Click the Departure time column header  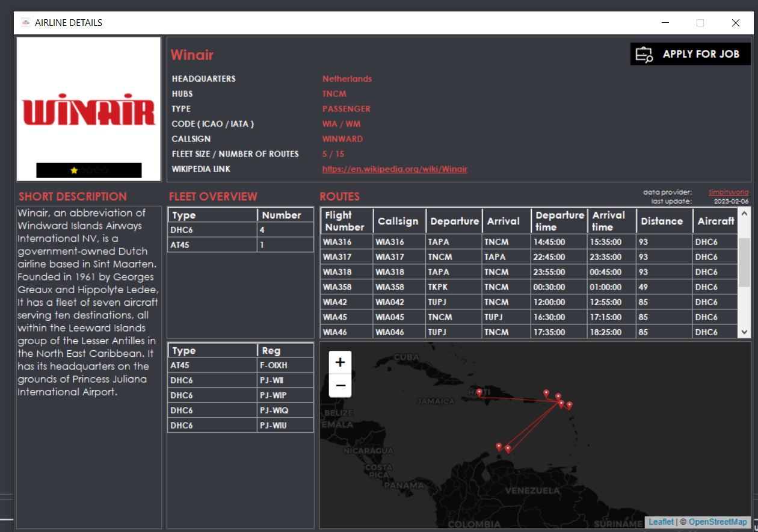(x=559, y=221)
